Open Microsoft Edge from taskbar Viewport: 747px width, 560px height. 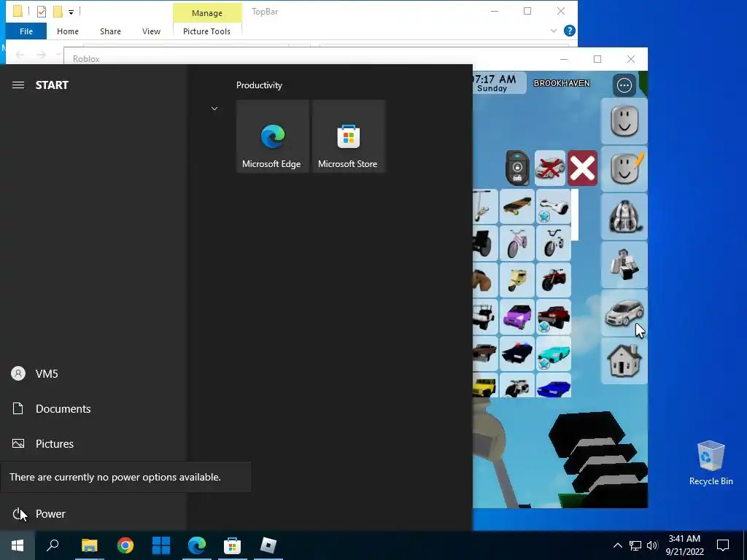click(197, 545)
